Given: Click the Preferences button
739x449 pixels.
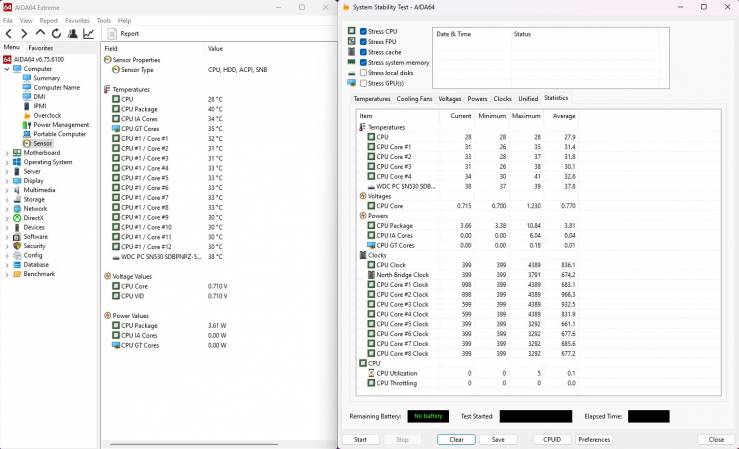Looking at the screenshot, I should pos(594,440).
